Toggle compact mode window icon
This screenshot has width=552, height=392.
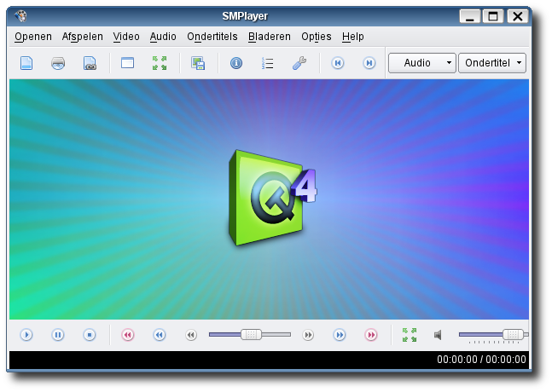127,63
